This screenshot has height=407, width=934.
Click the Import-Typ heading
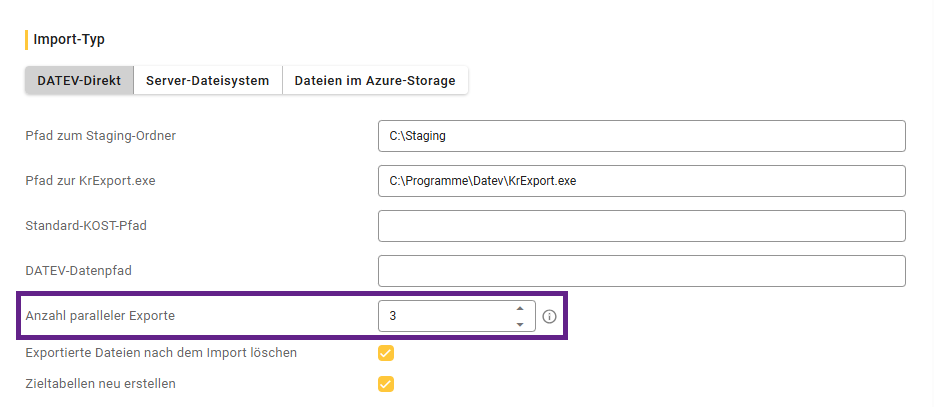[69, 40]
